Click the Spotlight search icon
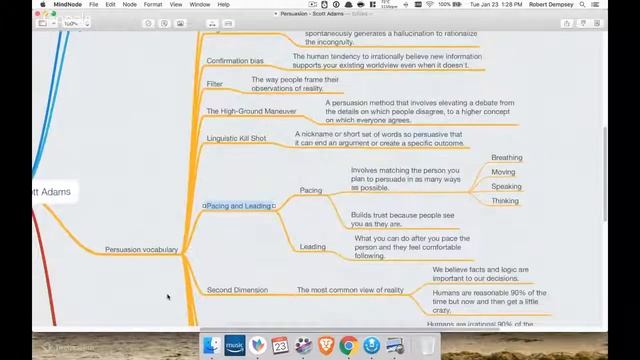The height and width of the screenshot is (360, 640). tap(582, 4)
